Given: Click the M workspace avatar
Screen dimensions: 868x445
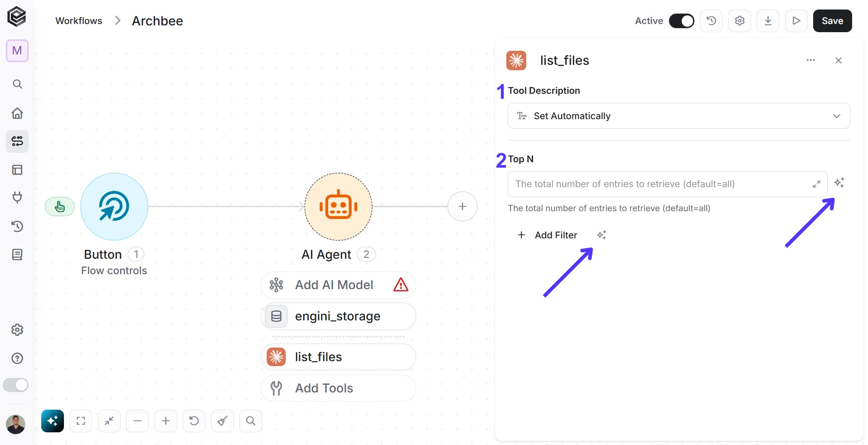Looking at the screenshot, I should pos(17,50).
